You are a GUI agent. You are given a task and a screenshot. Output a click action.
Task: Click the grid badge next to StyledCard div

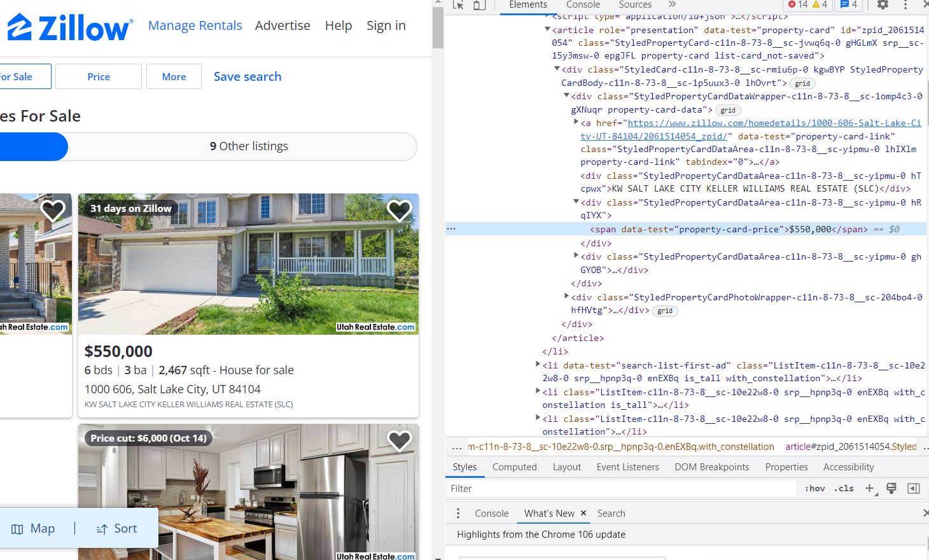(802, 83)
